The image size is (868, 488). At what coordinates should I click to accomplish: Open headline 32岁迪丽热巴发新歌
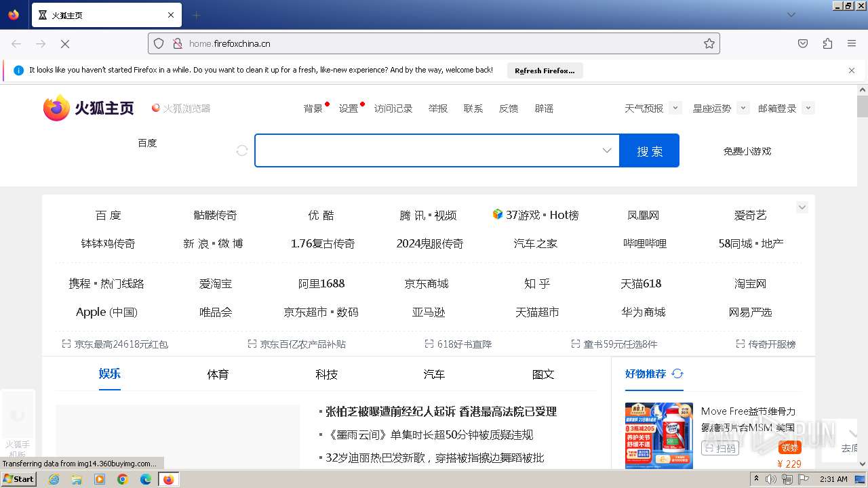click(x=435, y=457)
